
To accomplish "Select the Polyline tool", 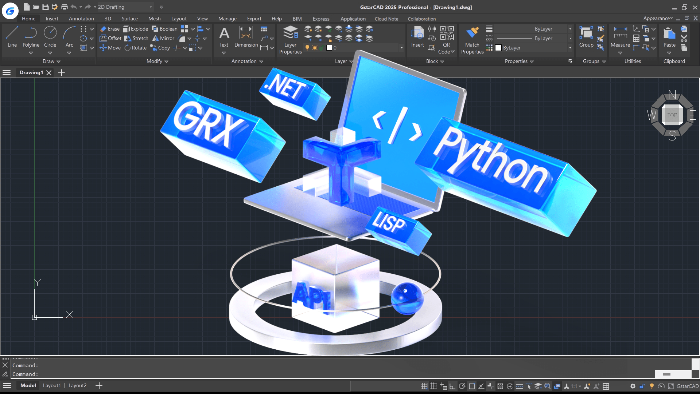I will pyautogui.click(x=31, y=36).
